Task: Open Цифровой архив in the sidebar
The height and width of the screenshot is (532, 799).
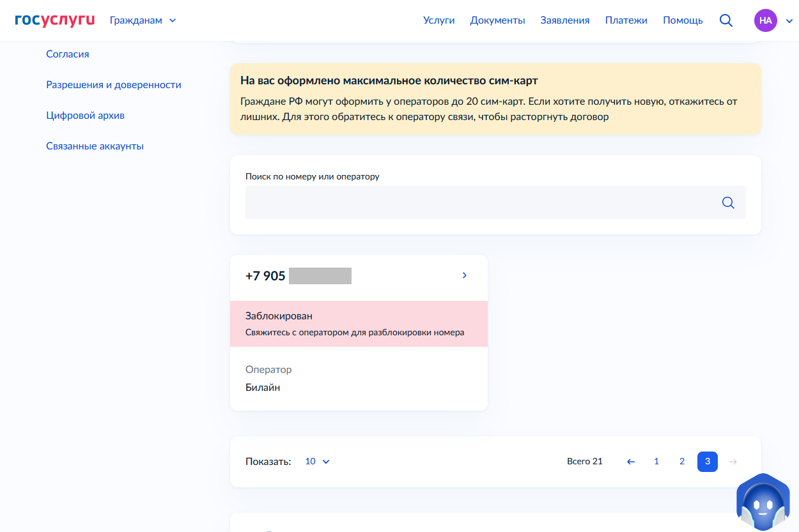Action: tap(85, 116)
